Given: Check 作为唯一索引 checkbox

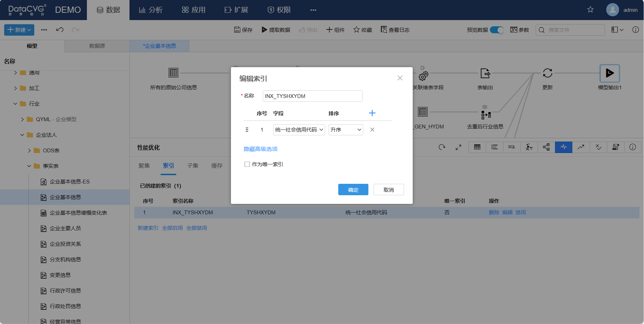Looking at the screenshot, I should click(247, 164).
